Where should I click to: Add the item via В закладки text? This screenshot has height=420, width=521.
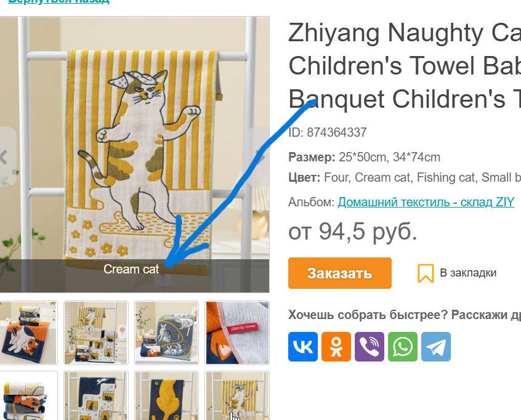click(x=468, y=273)
